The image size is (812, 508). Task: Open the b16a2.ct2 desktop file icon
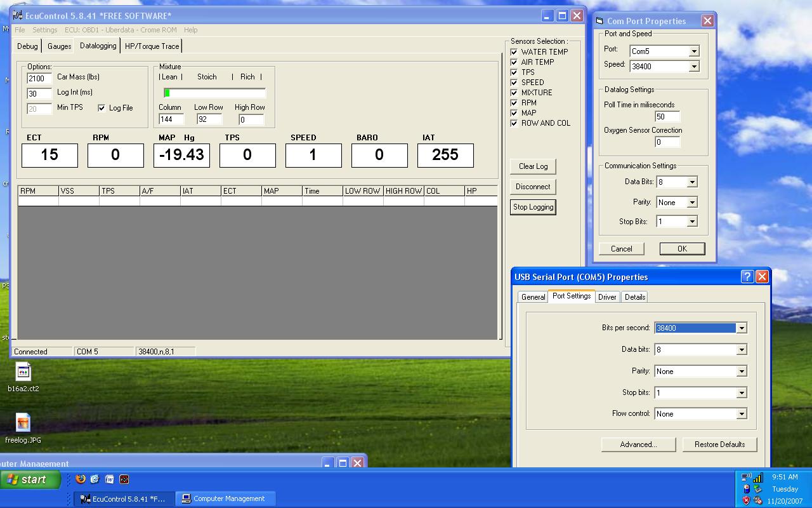(23, 372)
